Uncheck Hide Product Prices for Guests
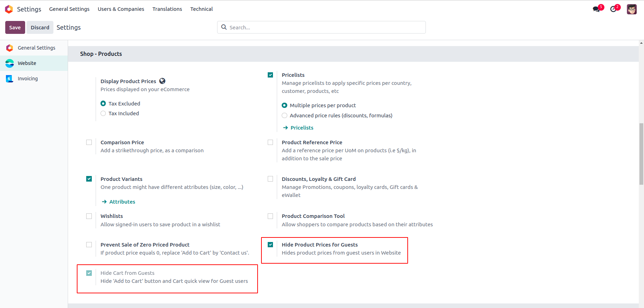Screen dimensions: 644x308 (x=271, y=245)
